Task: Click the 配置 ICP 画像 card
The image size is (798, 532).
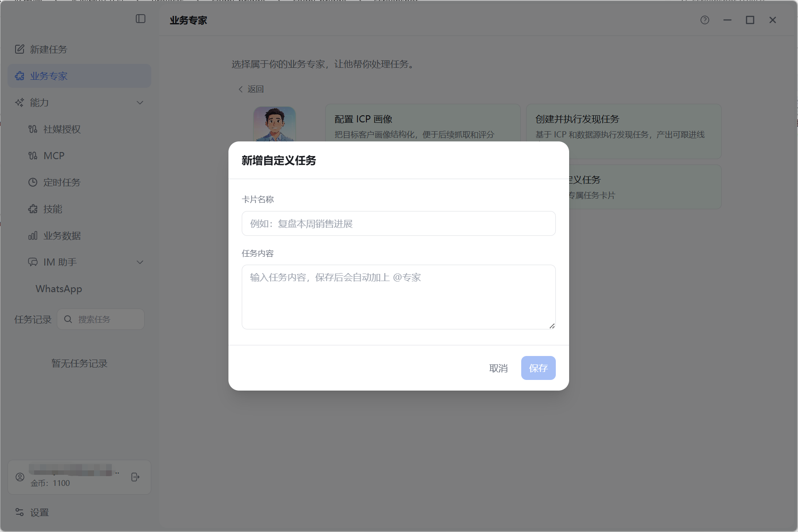Action: pos(423,123)
